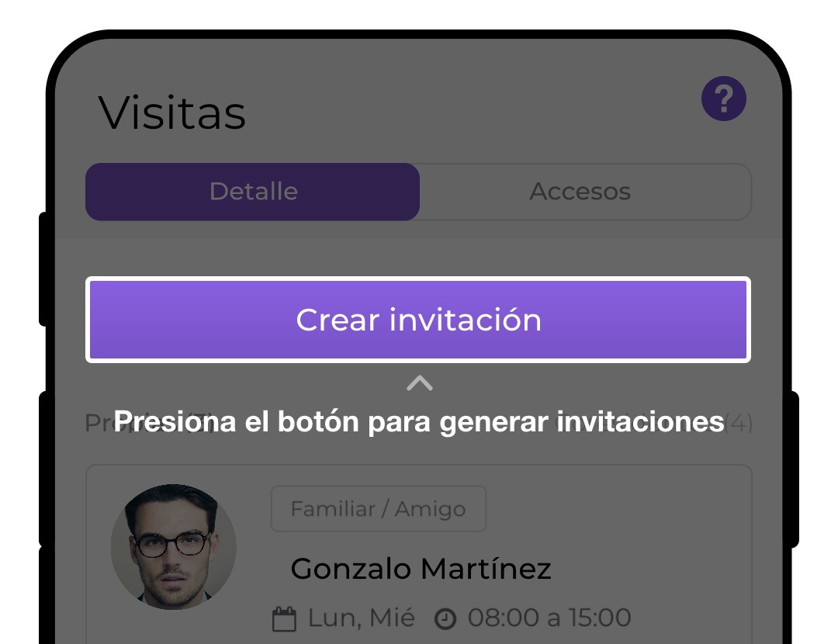Toggle the Detalle view selector

click(x=253, y=192)
